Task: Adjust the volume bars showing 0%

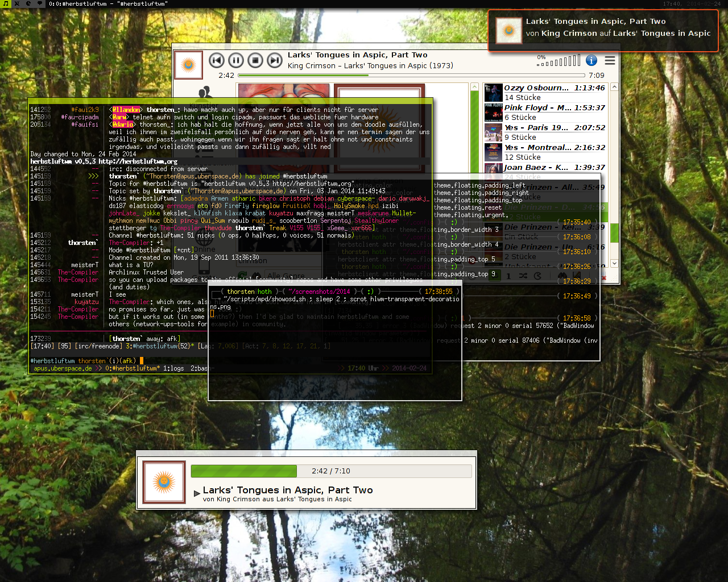Action: point(559,60)
